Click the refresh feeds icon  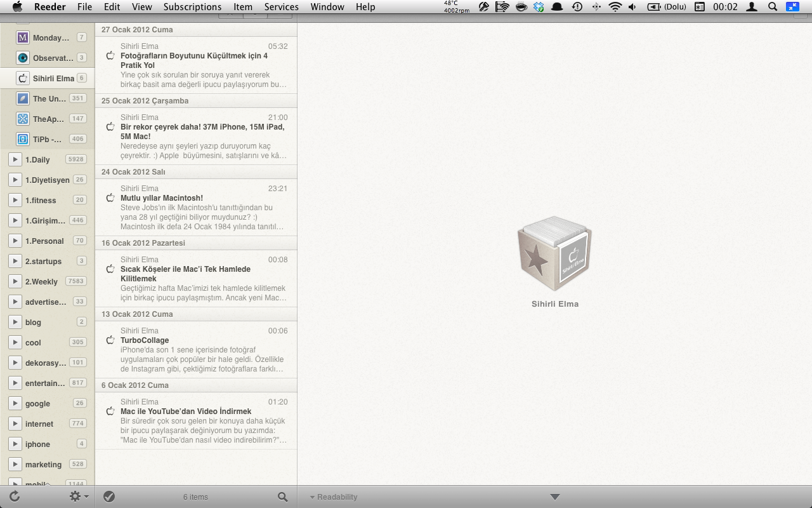tap(15, 497)
